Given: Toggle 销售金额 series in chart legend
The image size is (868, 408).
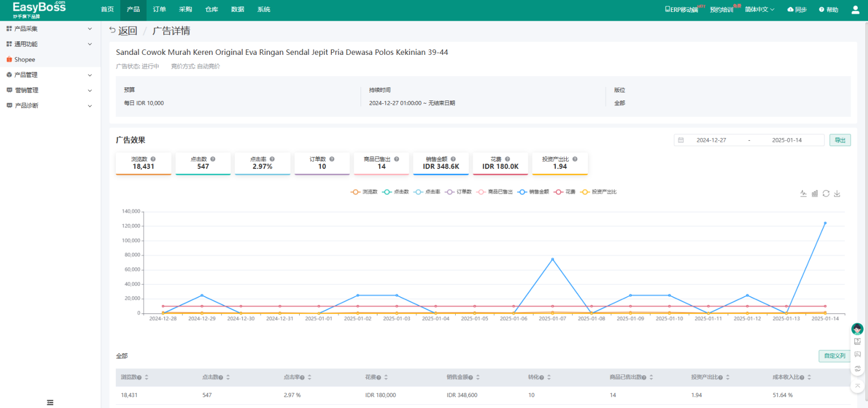Looking at the screenshot, I should pos(533,192).
